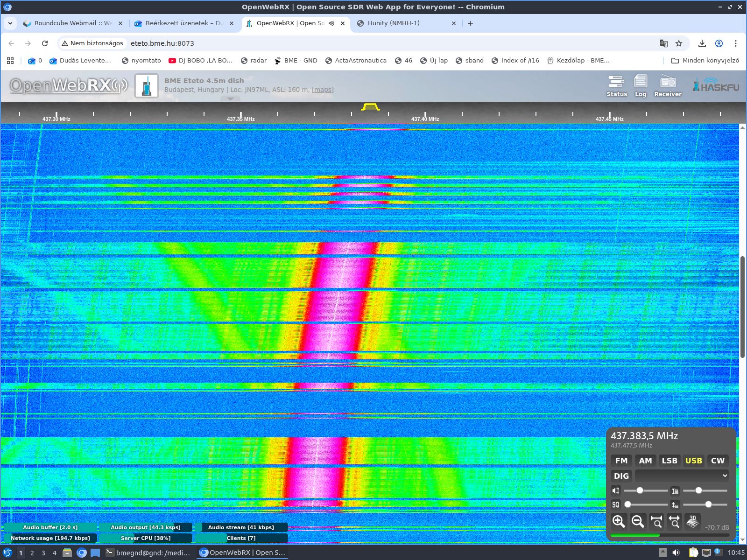
Task: Open the Status panel
Action: click(x=616, y=86)
